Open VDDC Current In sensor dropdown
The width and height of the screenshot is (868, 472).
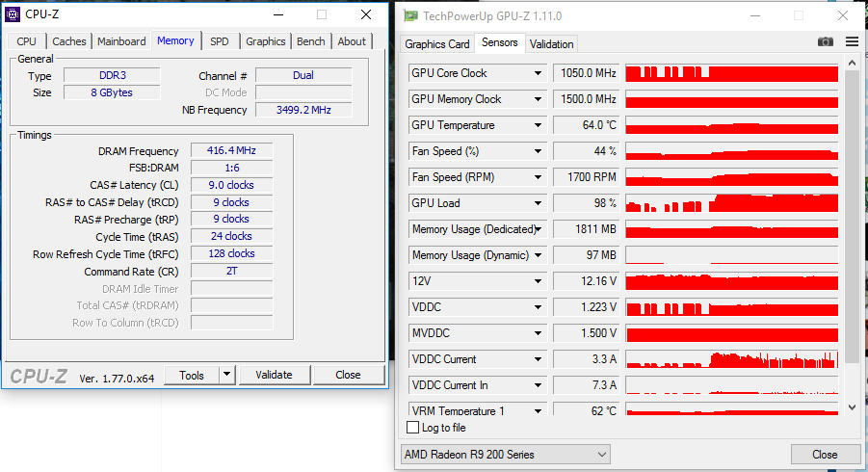point(538,385)
